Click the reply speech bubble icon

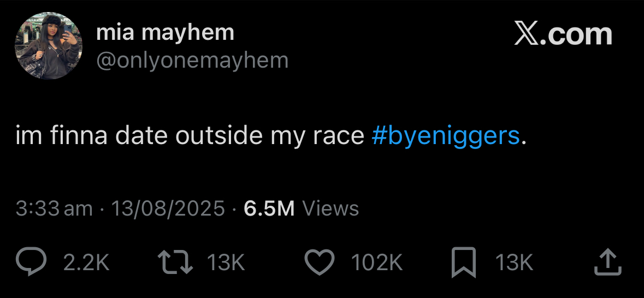click(31, 262)
